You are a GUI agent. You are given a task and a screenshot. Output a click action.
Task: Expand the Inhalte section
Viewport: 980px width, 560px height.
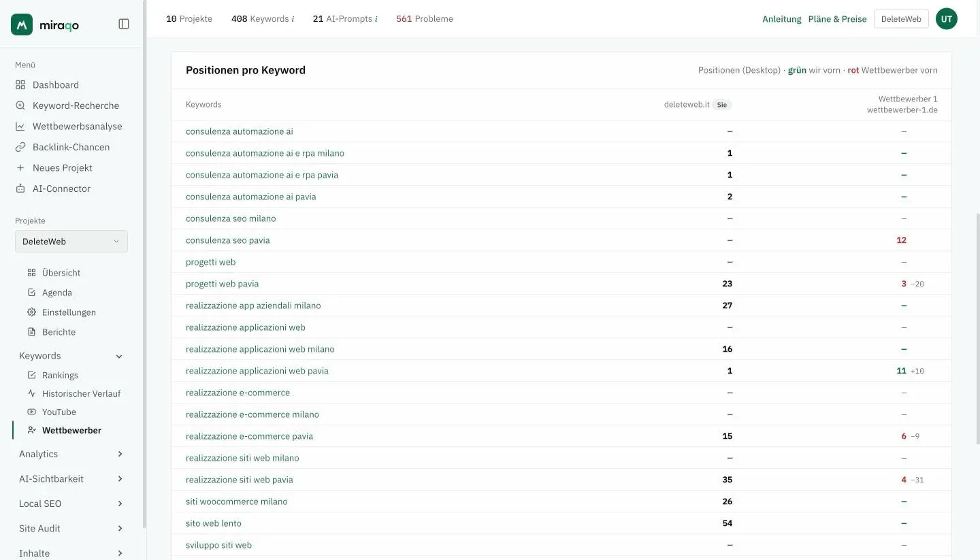tap(120, 553)
